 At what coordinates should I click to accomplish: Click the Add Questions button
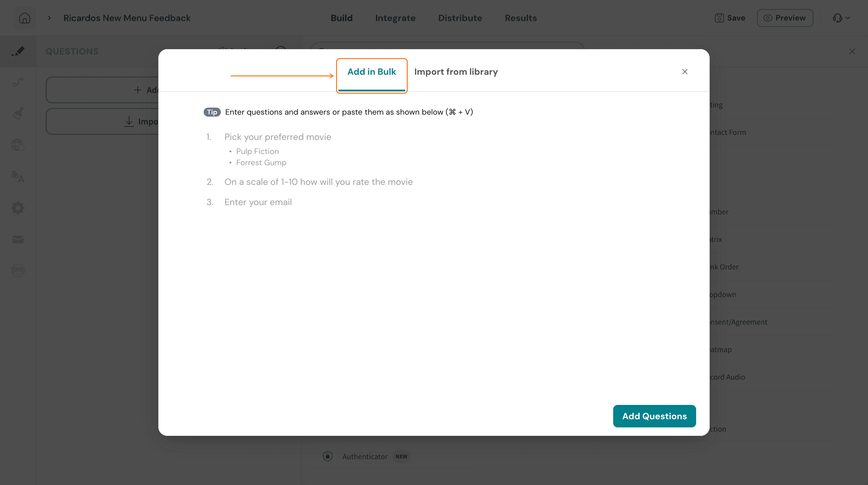coord(654,416)
